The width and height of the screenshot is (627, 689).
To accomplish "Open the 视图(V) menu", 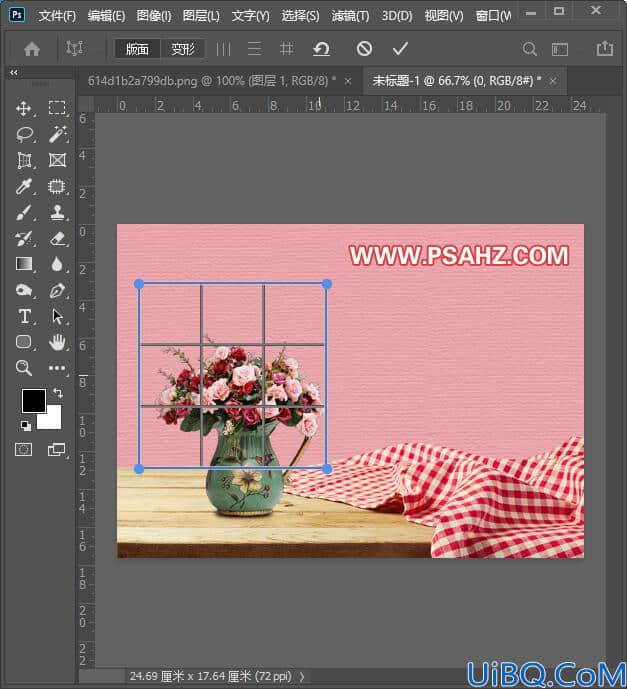I will [x=444, y=16].
